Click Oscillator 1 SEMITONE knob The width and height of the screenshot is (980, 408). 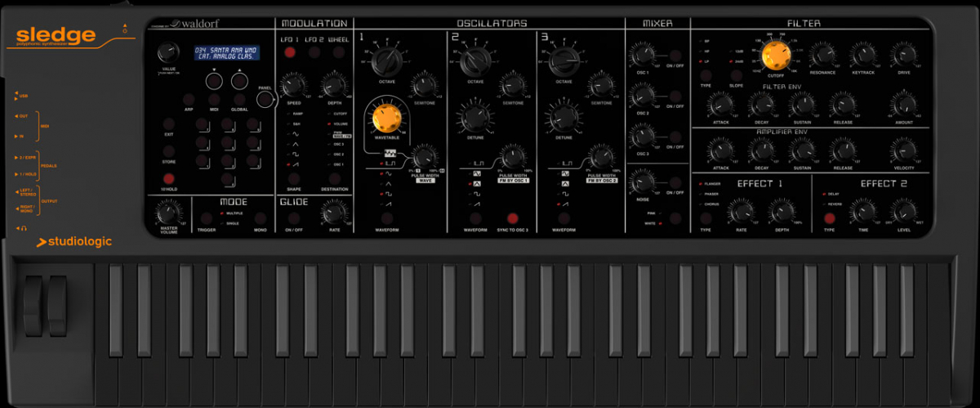pos(423,85)
